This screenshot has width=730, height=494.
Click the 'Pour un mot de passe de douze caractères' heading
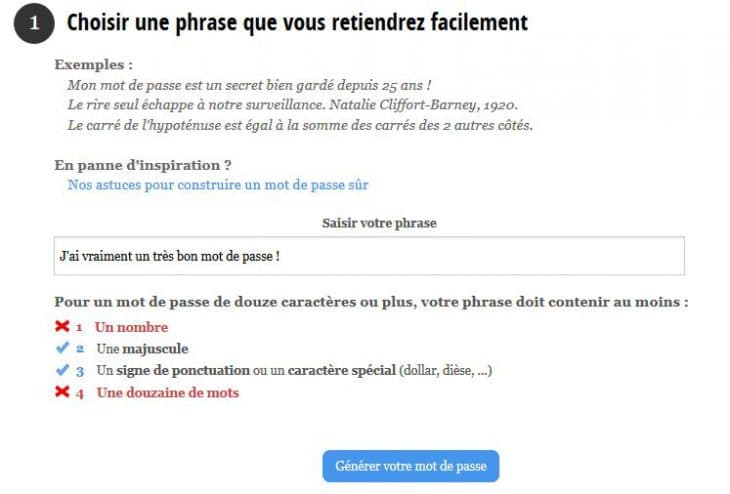371,302
